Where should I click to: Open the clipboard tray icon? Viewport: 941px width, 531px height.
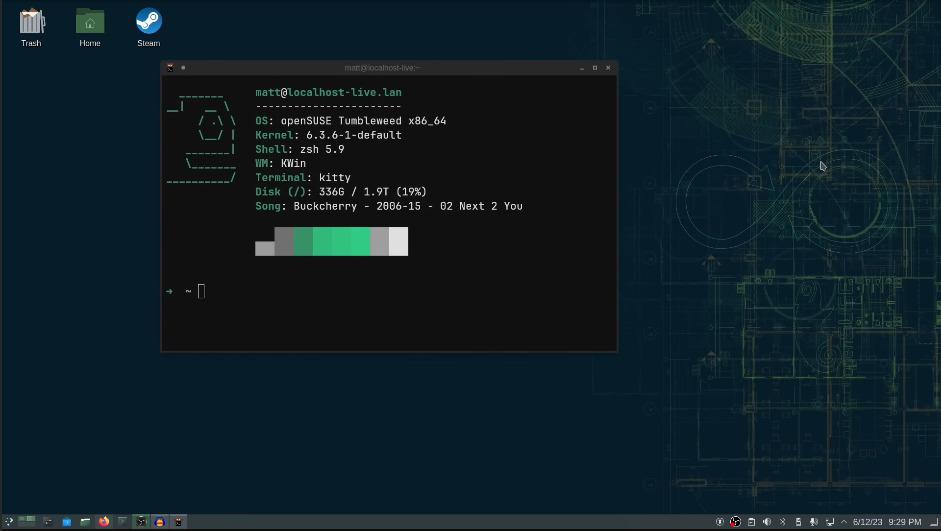pyautogui.click(x=751, y=522)
